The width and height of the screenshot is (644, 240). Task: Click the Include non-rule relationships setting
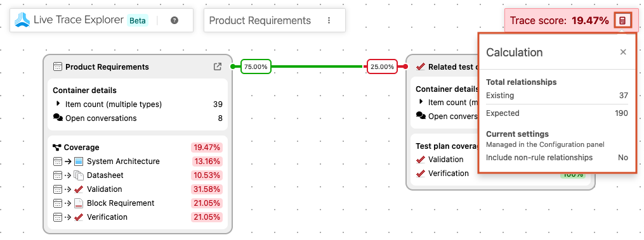557,158
